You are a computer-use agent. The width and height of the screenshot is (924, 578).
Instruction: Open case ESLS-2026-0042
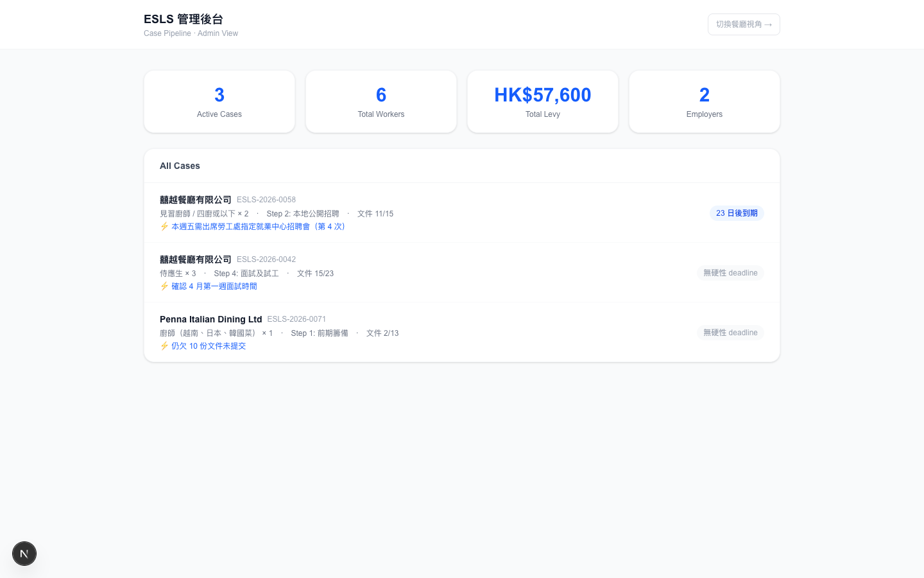point(266,259)
